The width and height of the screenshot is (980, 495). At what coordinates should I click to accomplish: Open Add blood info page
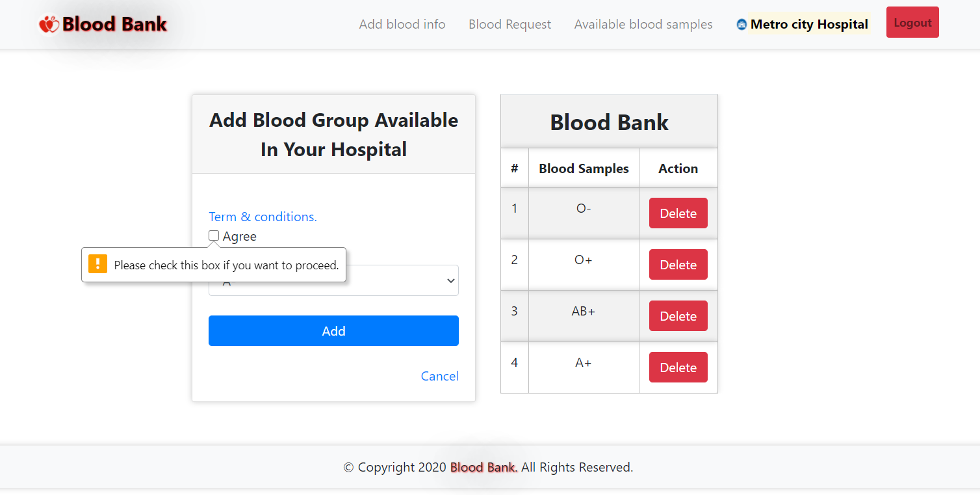point(402,25)
